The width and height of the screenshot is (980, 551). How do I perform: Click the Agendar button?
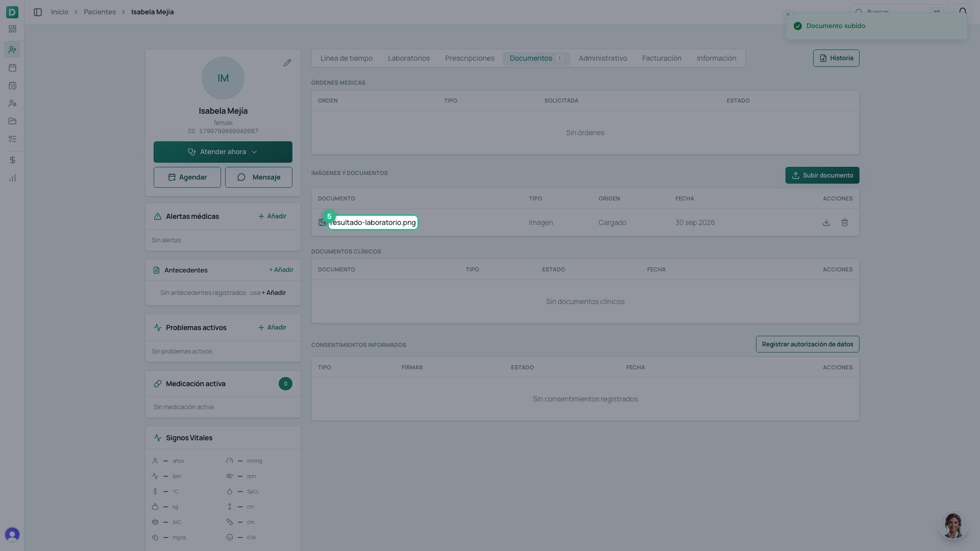click(x=187, y=178)
